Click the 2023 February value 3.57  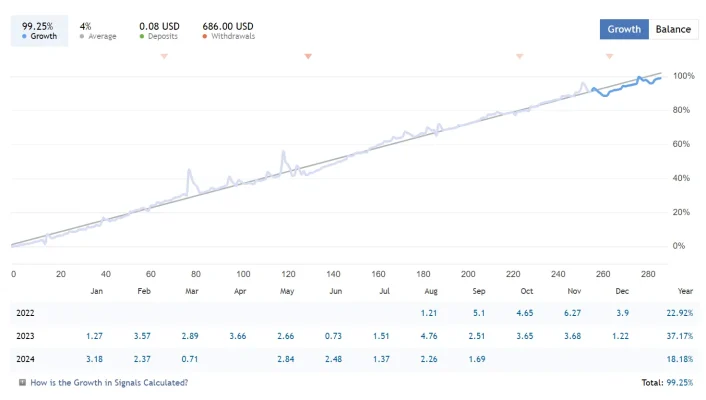pos(142,336)
